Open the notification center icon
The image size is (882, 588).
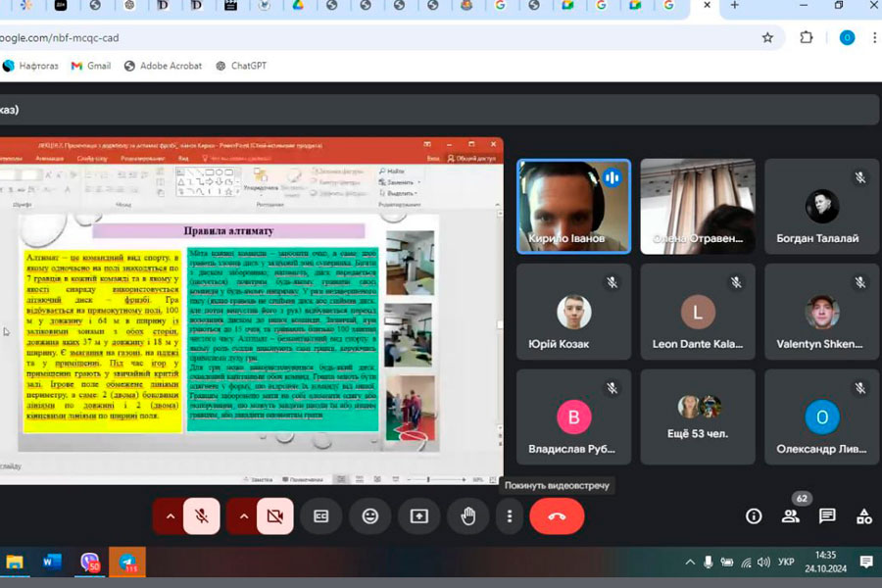click(x=866, y=562)
